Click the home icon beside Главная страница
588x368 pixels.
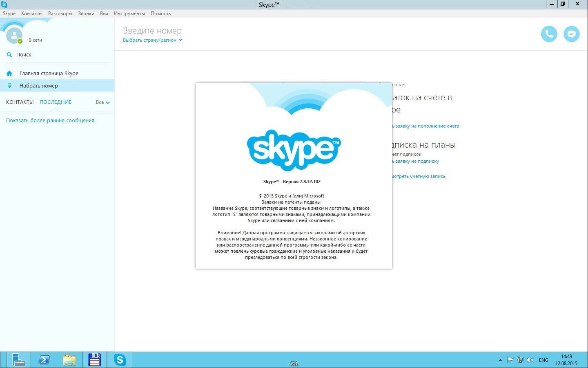[x=9, y=74]
